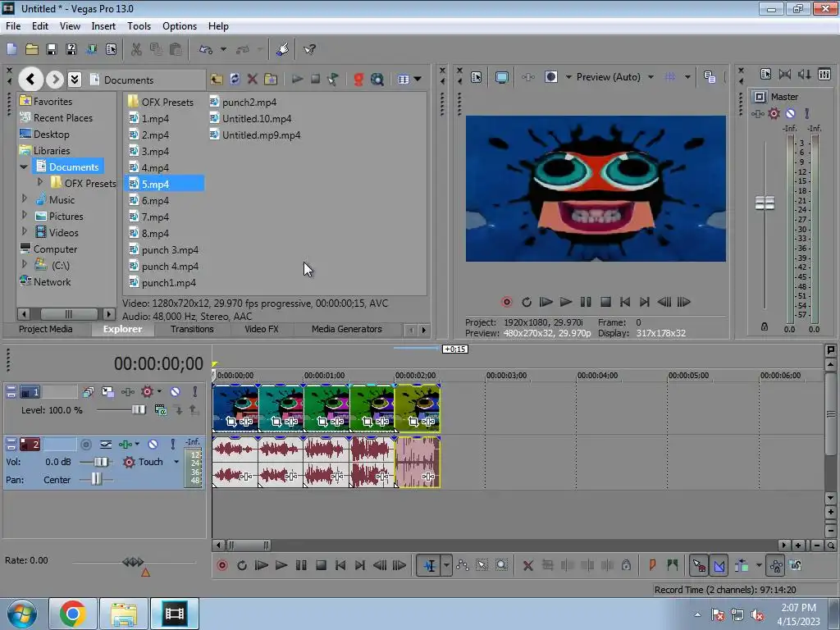840x630 pixels.
Task: Open the Touch automation mode dropdown
Action: tap(176, 462)
